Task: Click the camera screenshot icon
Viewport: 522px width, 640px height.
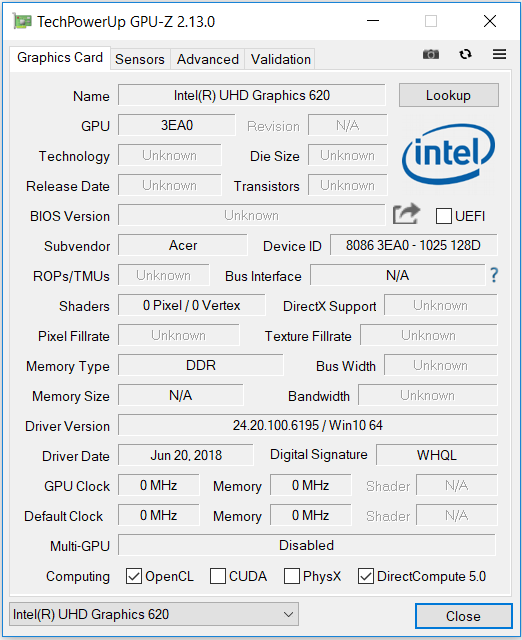Action: (431, 54)
